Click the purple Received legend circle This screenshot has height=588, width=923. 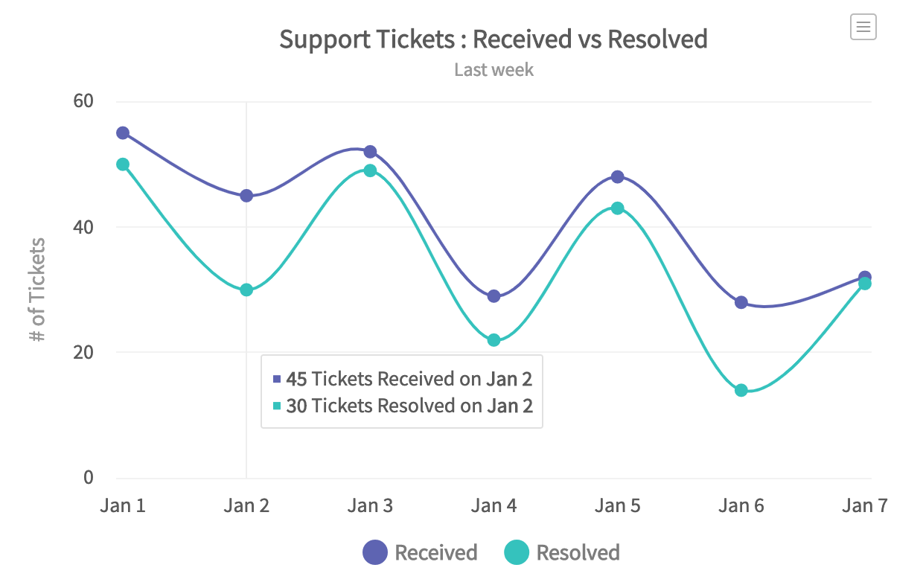click(375, 552)
